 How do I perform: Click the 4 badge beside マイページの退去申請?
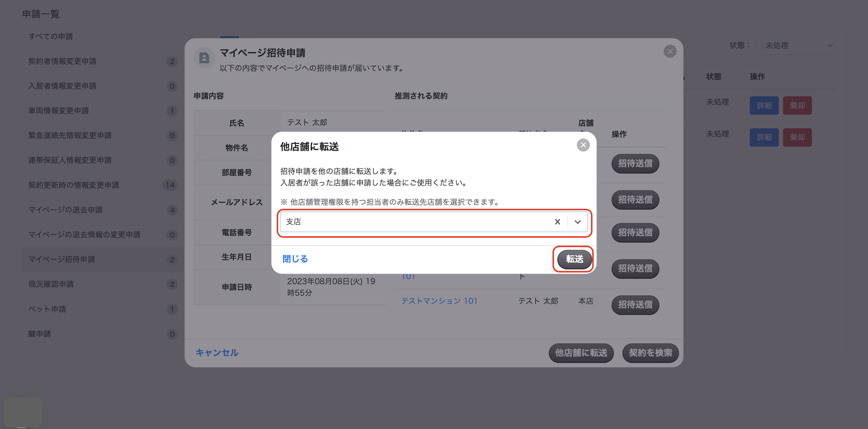pos(172,210)
